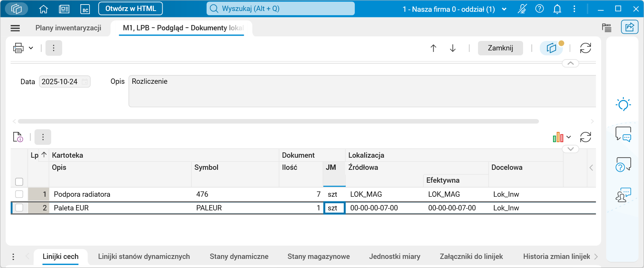Viewport: 644px width, 268px height.
Task: Open the title bar three-dot menu
Action: (x=574, y=9)
